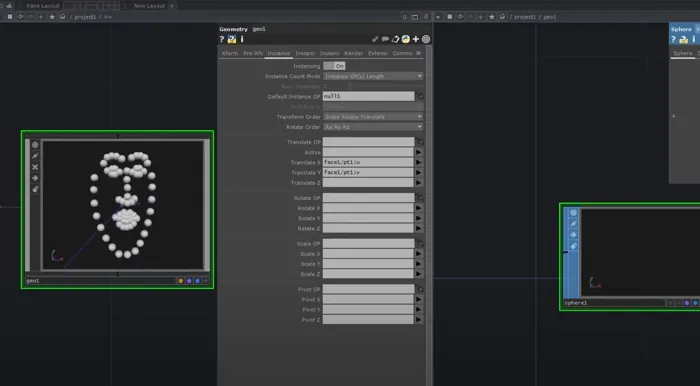Toggle the blue display flag on geo1 node
The height and width of the screenshot is (386, 700).
[197, 281]
